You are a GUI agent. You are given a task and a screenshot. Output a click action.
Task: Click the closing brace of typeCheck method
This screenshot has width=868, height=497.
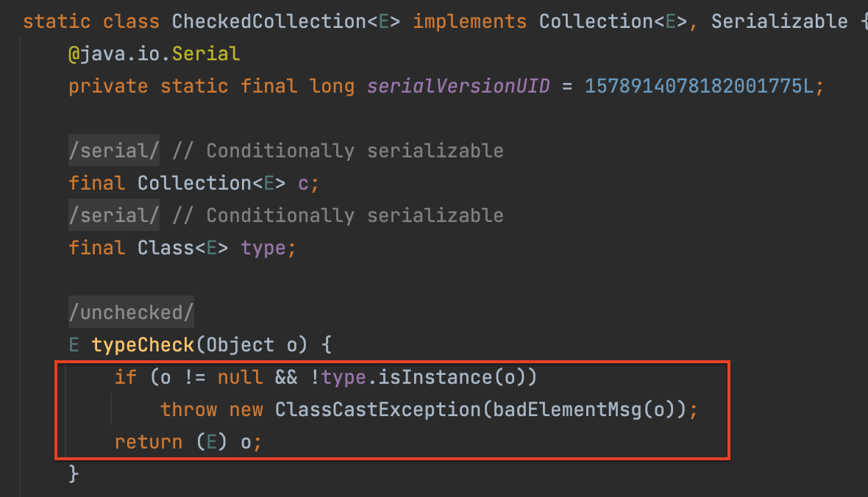click(73, 473)
